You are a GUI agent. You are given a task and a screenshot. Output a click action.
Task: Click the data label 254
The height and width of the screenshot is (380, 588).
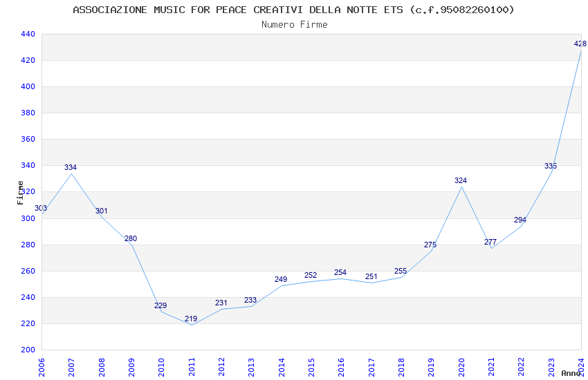(x=340, y=272)
